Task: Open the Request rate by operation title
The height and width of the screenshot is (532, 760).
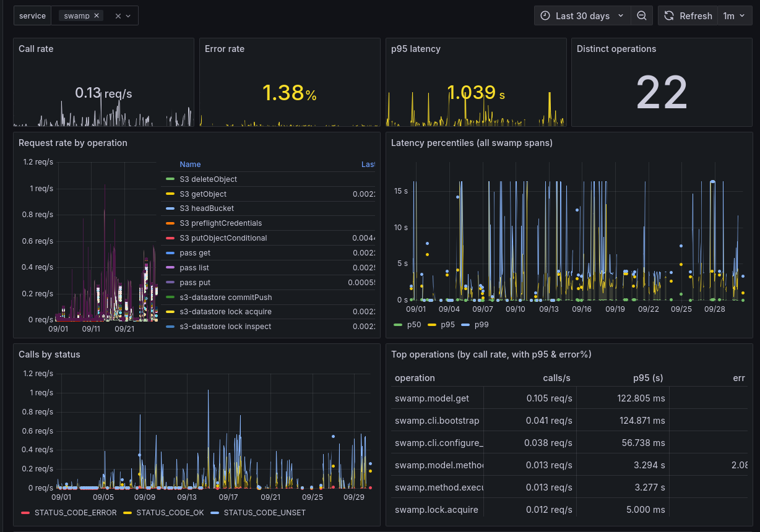Action: tap(73, 143)
